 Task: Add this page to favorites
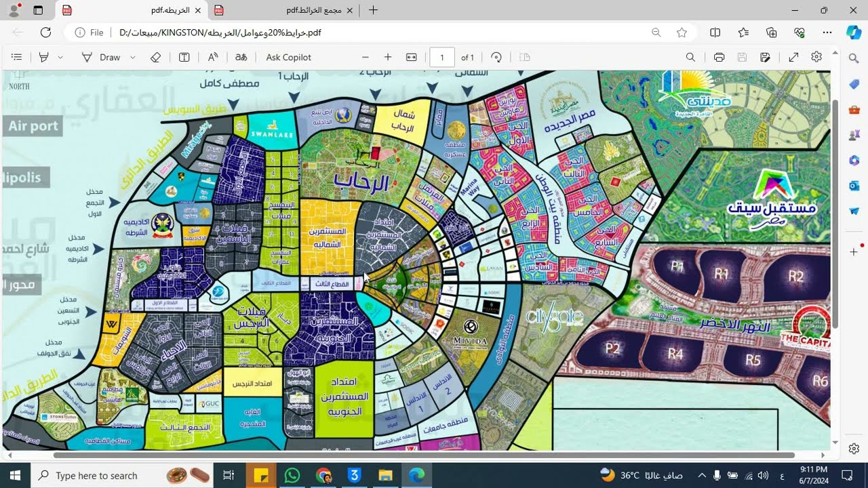[x=682, y=33]
